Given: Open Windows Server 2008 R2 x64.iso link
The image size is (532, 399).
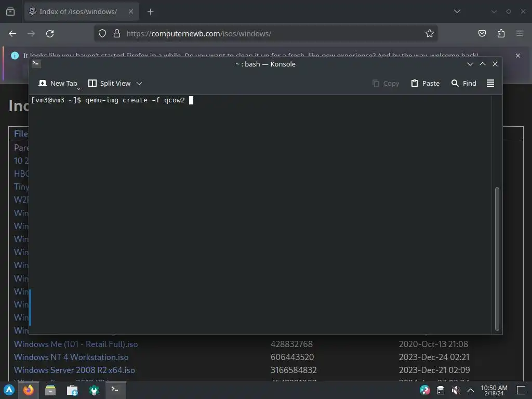Looking at the screenshot, I should (74, 370).
